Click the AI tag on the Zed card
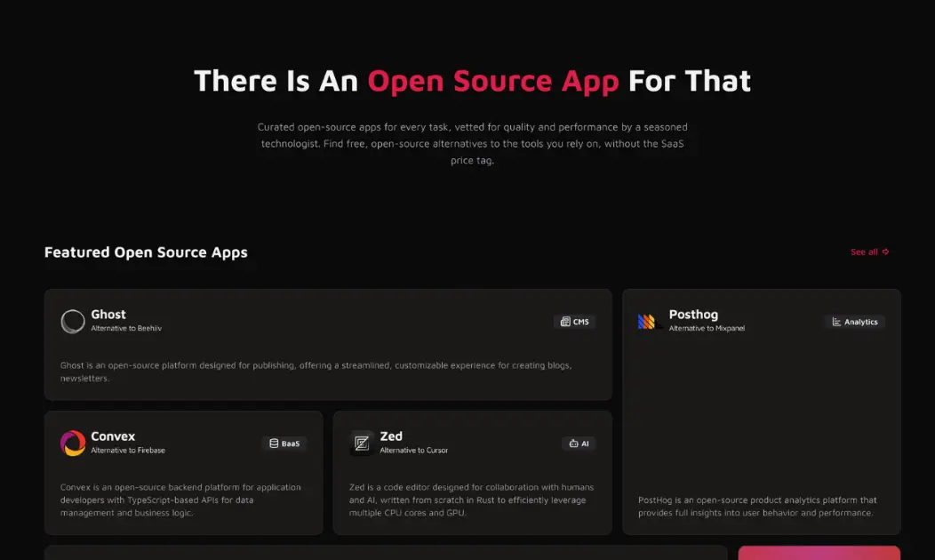Viewport: 935px width, 560px height. (x=579, y=443)
